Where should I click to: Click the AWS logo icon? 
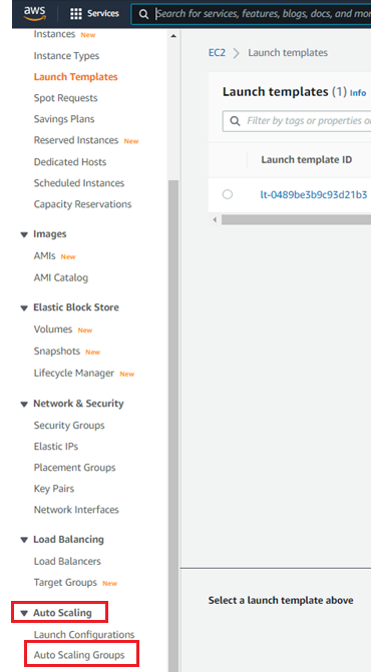(35, 14)
